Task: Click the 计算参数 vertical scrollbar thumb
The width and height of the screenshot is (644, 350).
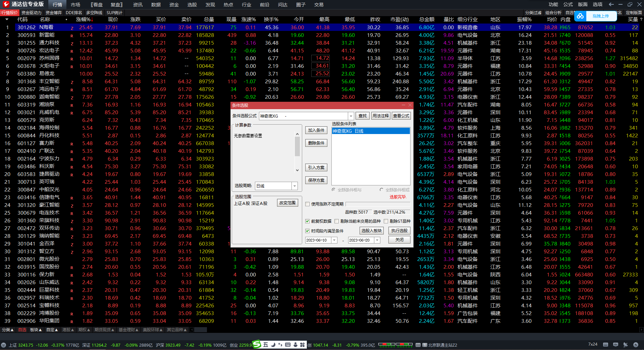Action: (x=297, y=146)
